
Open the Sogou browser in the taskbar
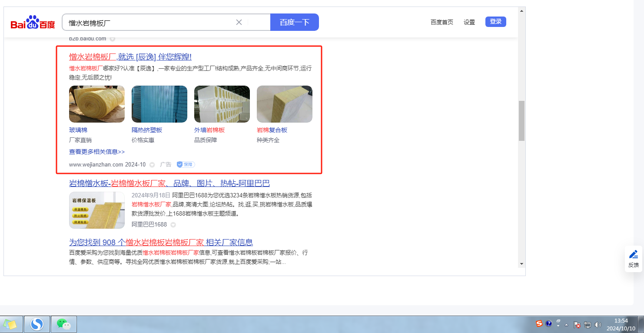pyautogui.click(x=37, y=324)
